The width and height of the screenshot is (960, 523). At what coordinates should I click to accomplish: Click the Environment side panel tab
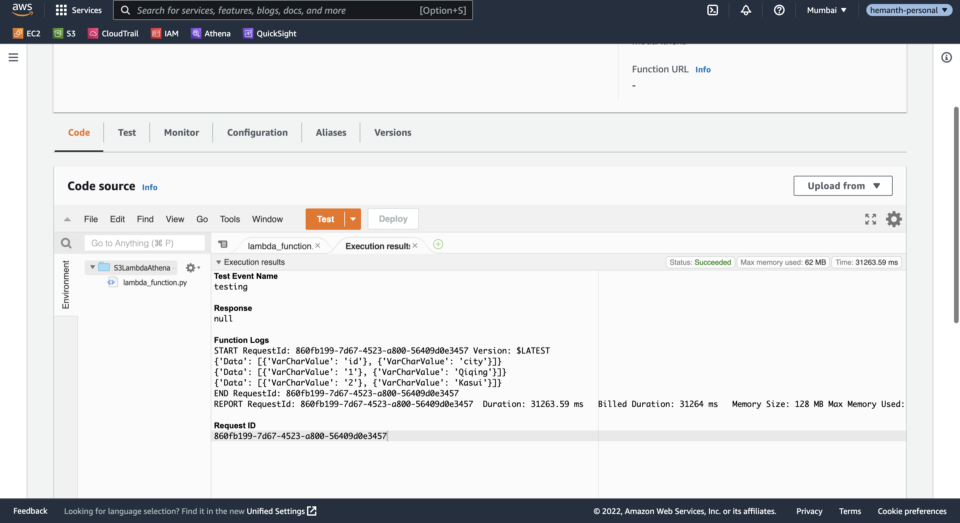tap(66, 284)
